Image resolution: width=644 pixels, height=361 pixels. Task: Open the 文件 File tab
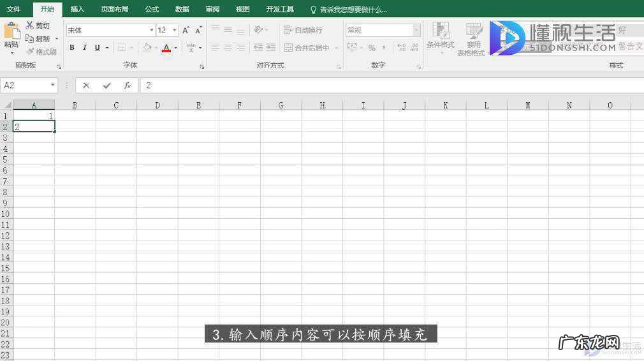(x=13, y=9)
